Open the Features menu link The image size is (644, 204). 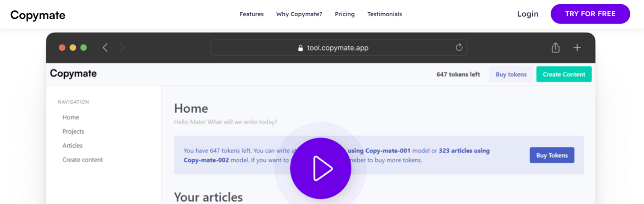click(x=251, y=14)
